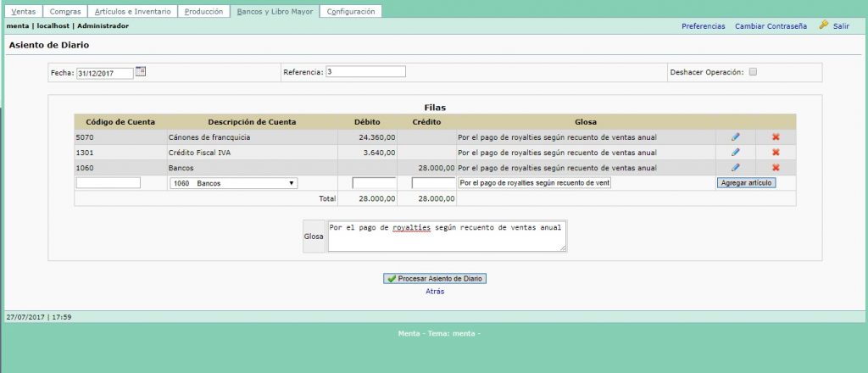Edit the Crédito Fiscal IVA row
Image resolution: width=868 pixels, height=373 pixels.
(735, 152)
